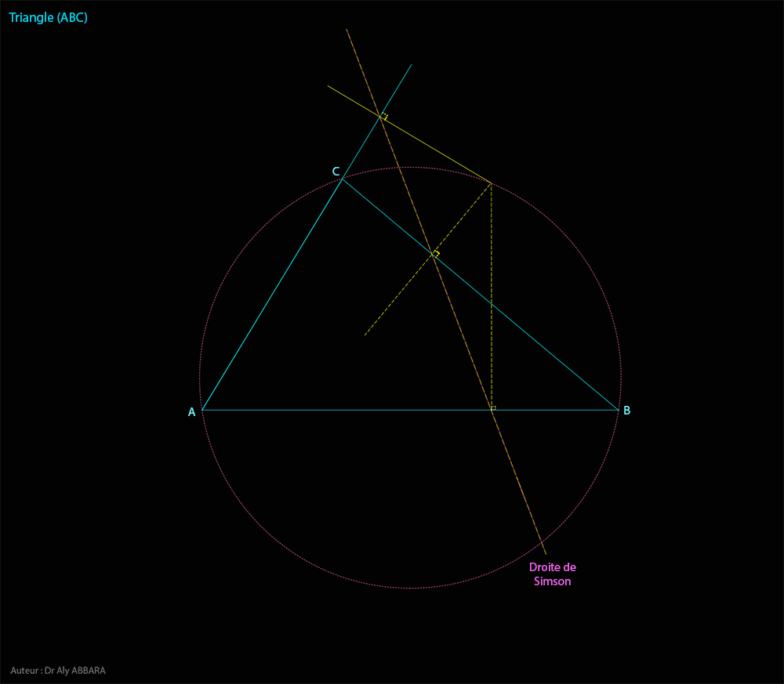Select the vertex label A
Viewport: 784px width, 684px height.
click(191, 412)
